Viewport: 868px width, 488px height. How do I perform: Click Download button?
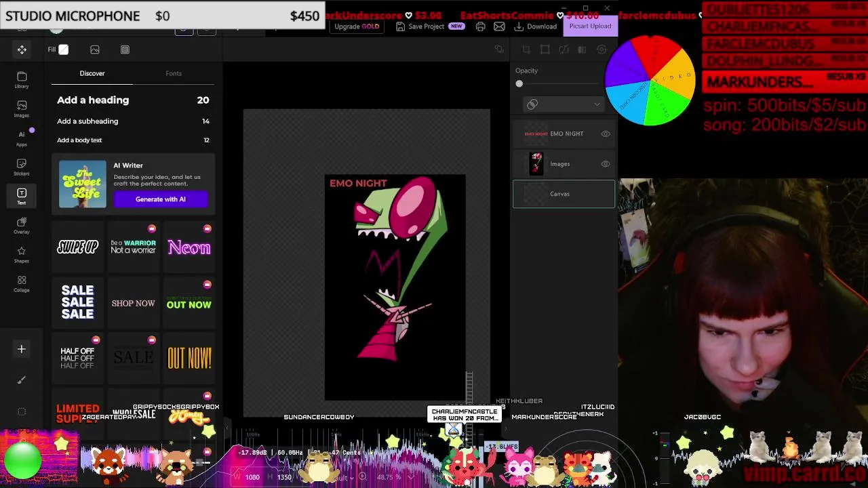click(536, 26)
